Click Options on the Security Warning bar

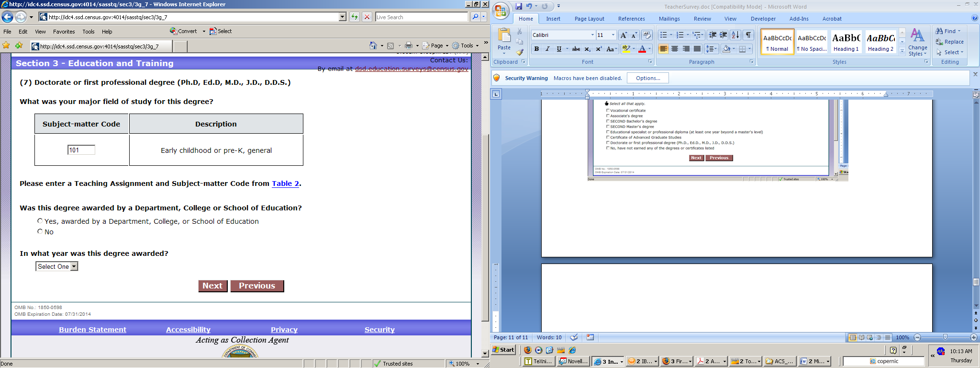pyautogui.click(x=648, y=78)
